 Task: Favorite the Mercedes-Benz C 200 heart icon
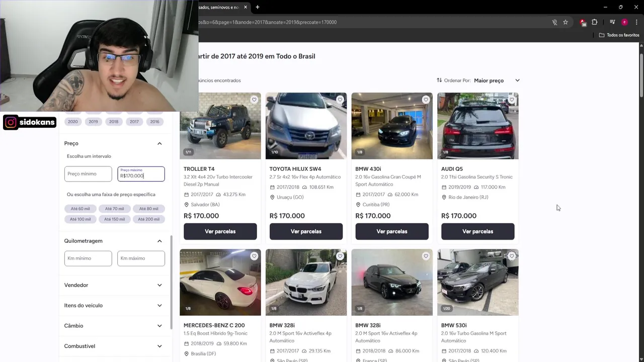(x=254, y=256)
